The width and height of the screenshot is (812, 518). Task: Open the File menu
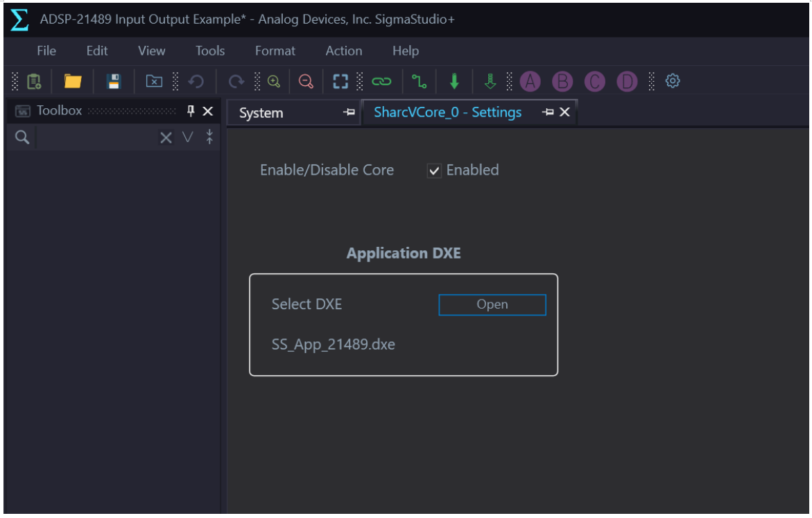pyautogui.click(x=46, y=51)
